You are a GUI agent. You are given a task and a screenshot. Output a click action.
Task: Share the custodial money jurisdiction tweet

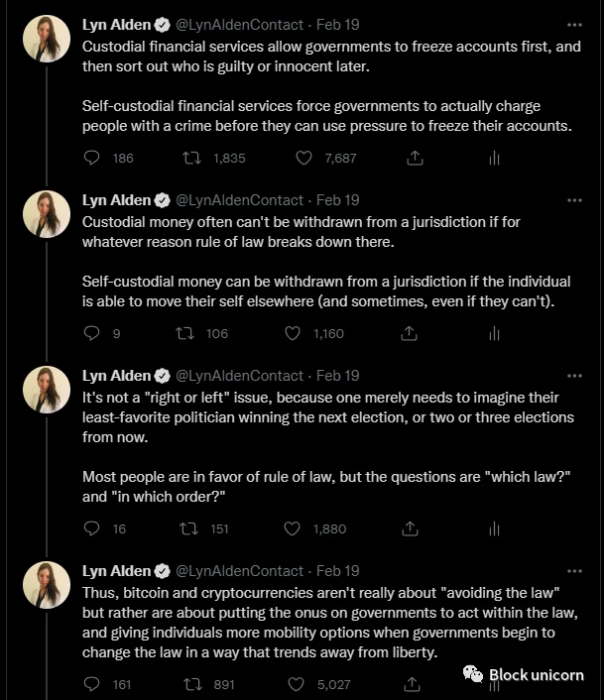[409, 333]
